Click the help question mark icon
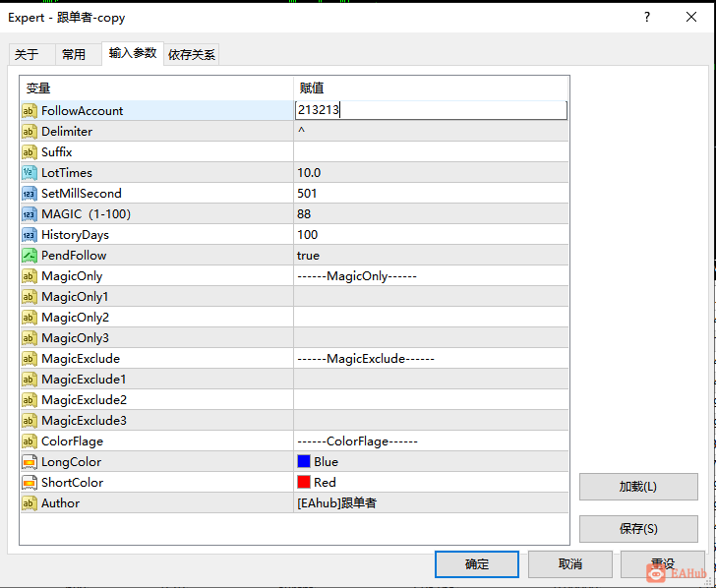716x588 pixels. 647,18
